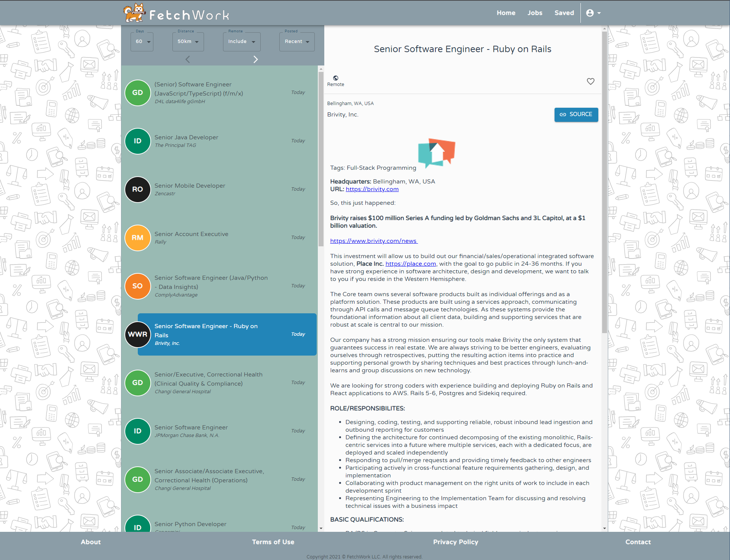Viewport: 730px width, 560px height.
Task: Click the blue SOURCE button
Action: click(576, 115)
